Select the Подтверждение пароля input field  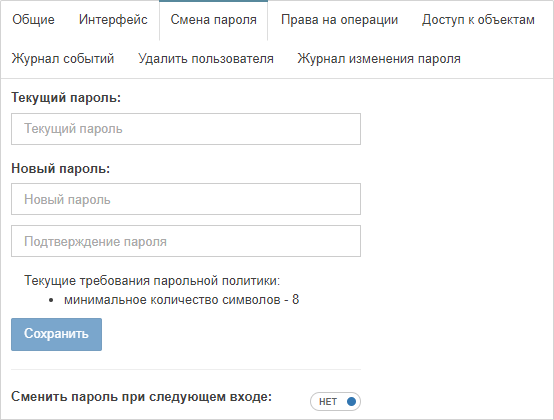[x=186, y=241]
